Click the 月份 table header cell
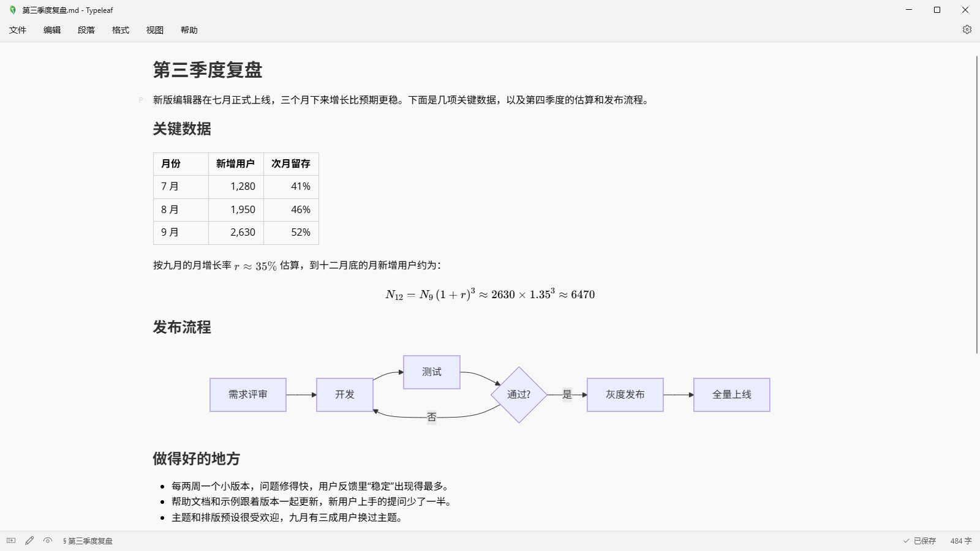This screenshot has height=551, width=980. [181, 163]
